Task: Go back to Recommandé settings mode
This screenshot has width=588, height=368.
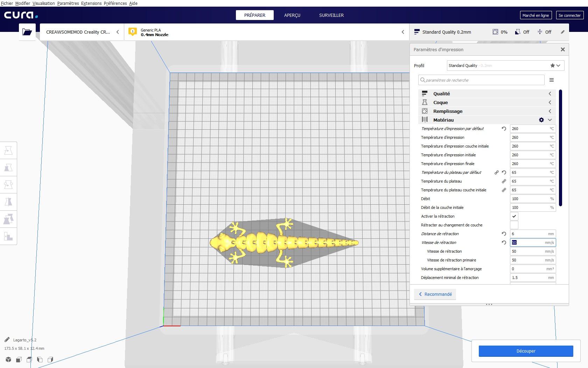Action: [435, 294]
